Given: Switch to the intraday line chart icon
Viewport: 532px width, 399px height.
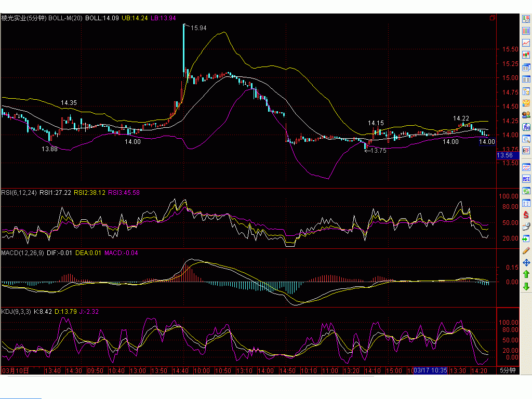Looking at the screenshot, I should (526, 43).
